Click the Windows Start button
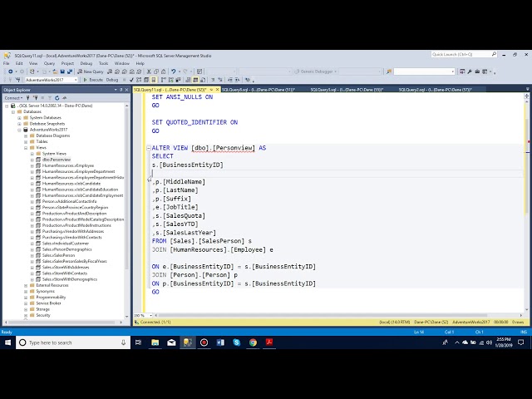Viewport: 532px width, 399px height. (7, 342)
